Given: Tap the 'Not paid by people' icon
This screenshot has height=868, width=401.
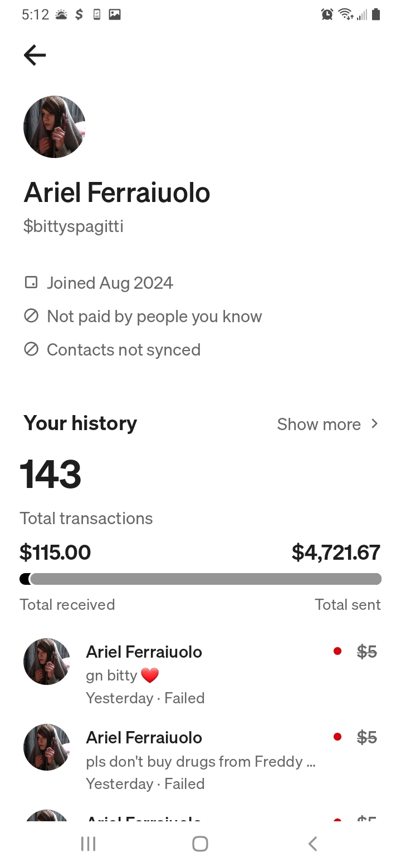Looking at the screenshot, I should 31,316.
